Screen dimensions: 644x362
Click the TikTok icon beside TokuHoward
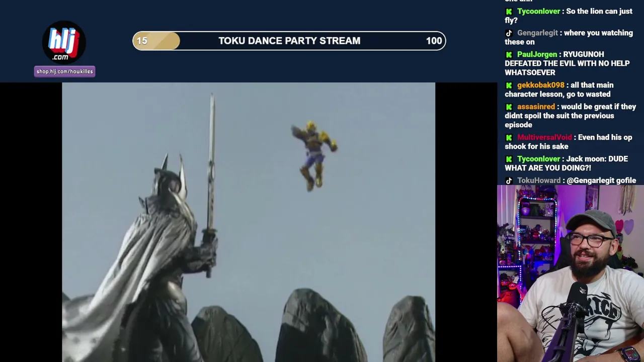509,181
